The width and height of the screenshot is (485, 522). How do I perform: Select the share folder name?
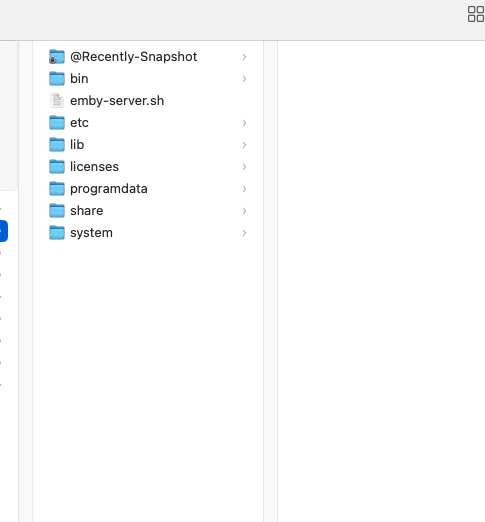click(x=87, y=211)
